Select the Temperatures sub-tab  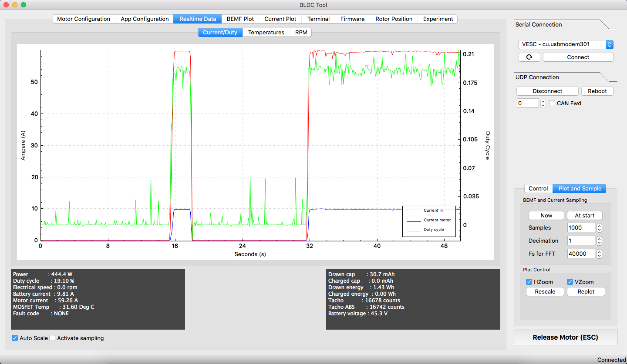click(x=266, y=33)
